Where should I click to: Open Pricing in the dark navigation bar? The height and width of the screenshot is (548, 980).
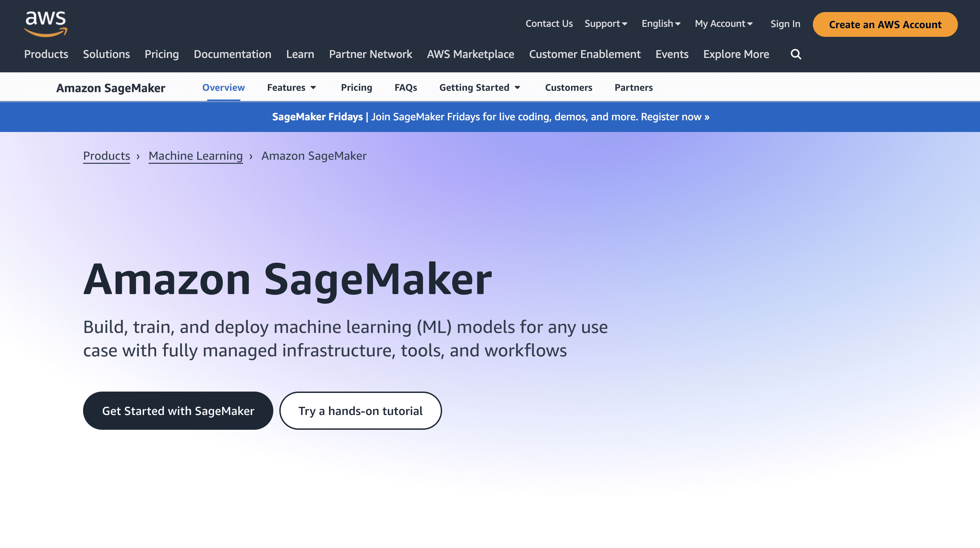click(162, 54)
